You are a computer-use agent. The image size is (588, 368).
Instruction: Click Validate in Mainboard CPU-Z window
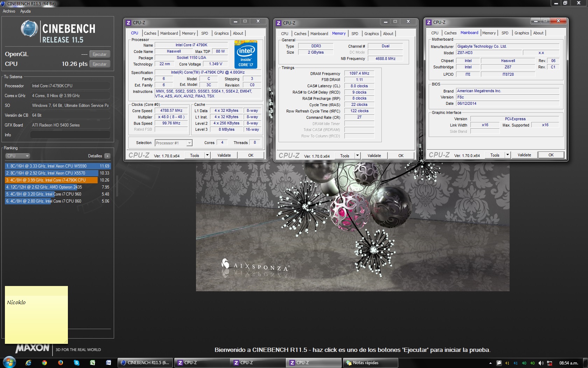tap(524, 155)
